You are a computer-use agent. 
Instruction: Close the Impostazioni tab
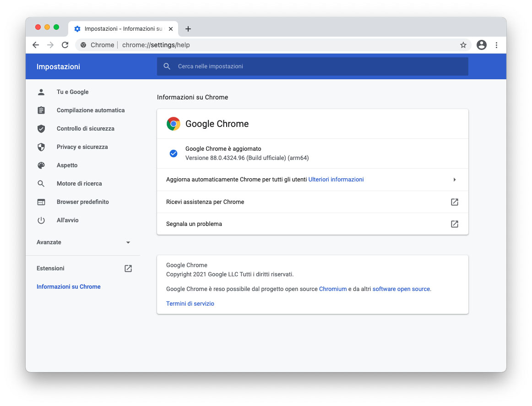pyautogui.click(x=171, y=29)
